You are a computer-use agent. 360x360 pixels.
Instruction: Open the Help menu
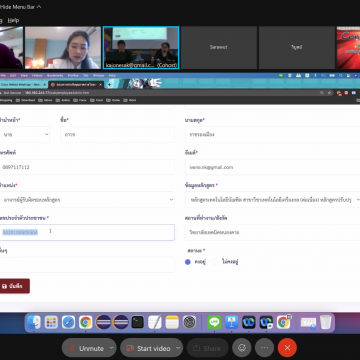13,20
